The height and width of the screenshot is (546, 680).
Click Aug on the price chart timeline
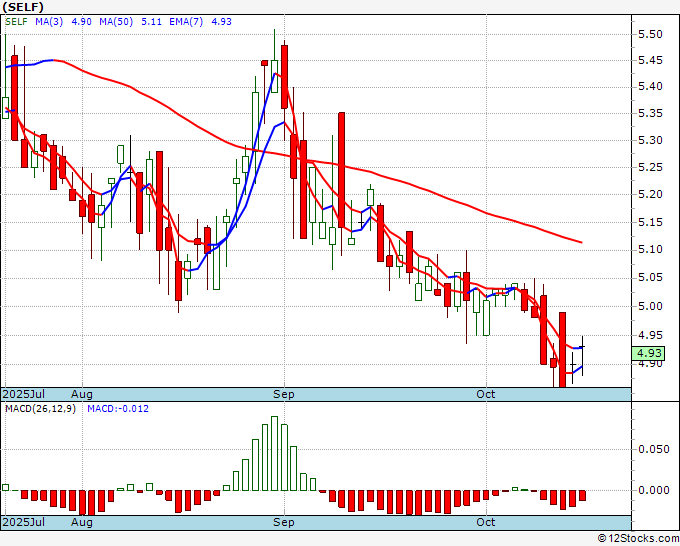[82, 394]
